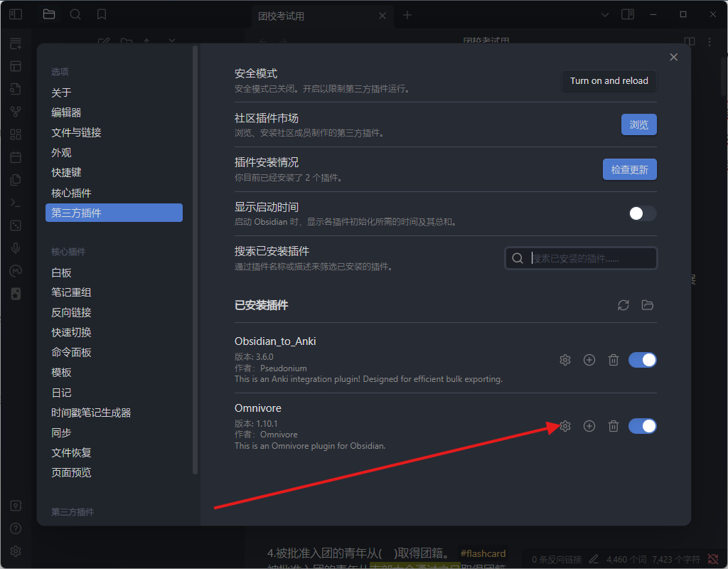Open 核心插件 settings section
Image resolution: width=728 pixels, height=569 pixels.
pos(114,193)
